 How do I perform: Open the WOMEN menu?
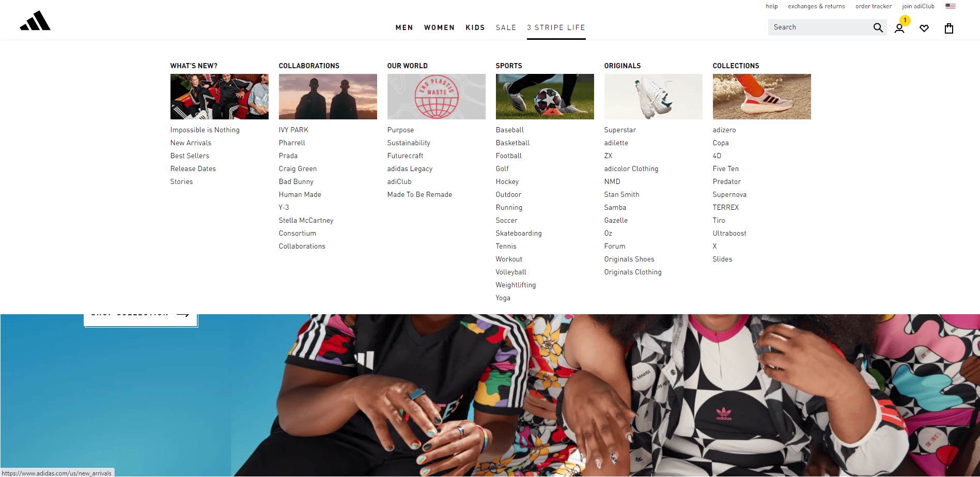(439, 27)
